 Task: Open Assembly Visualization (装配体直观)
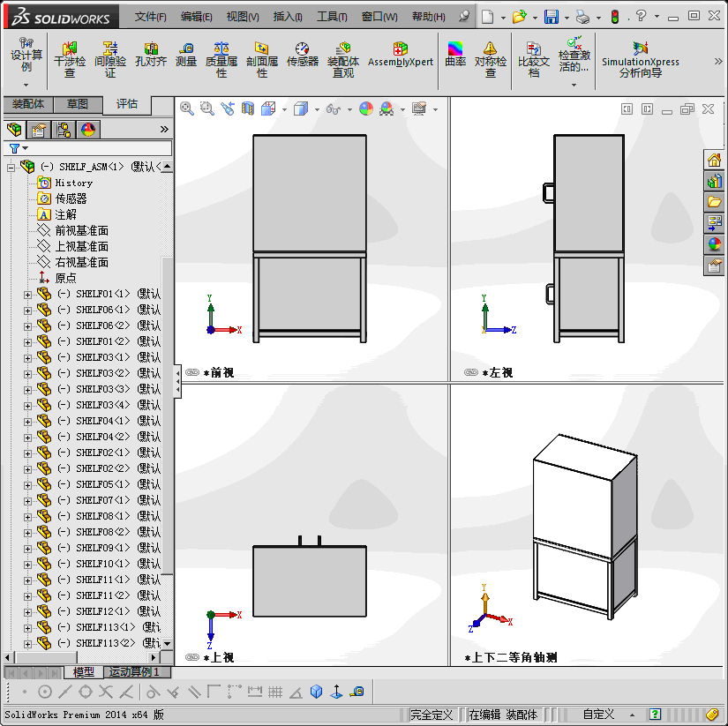(x=343, y=60)
